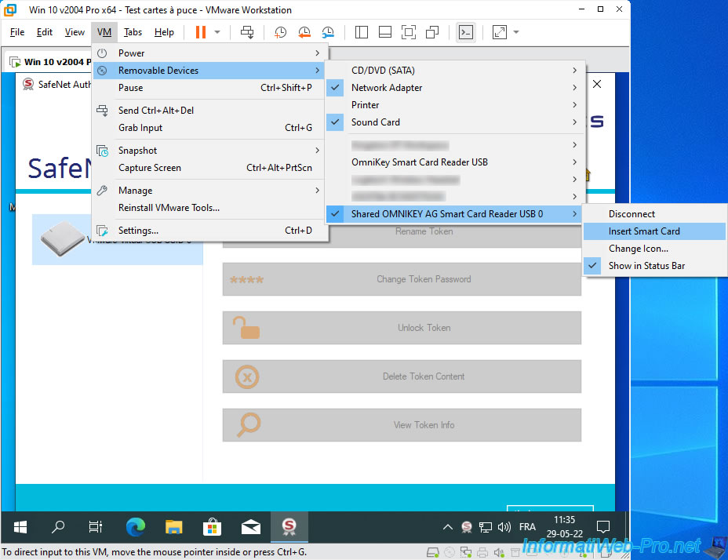Click the Change Token Password button
Viewport: 728px width, 560px height.
click(x=402, y=279)
